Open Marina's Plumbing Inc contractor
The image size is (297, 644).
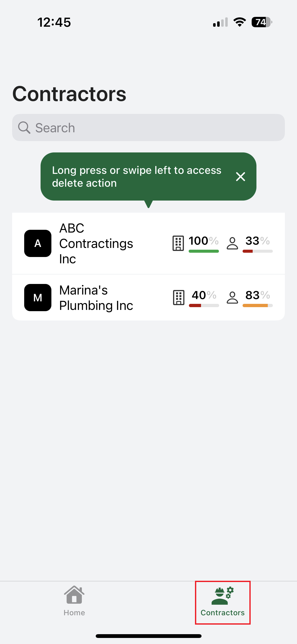click(96, 298)
